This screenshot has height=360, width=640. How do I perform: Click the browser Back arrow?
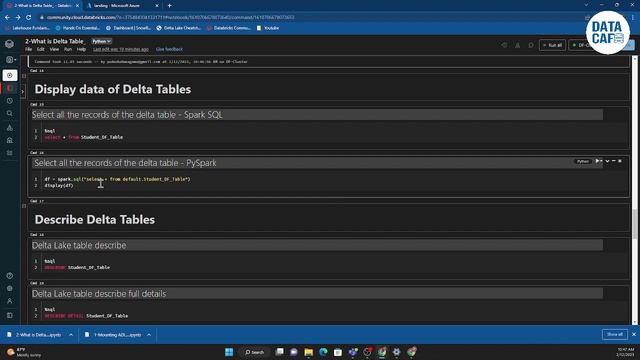[7, 18]
